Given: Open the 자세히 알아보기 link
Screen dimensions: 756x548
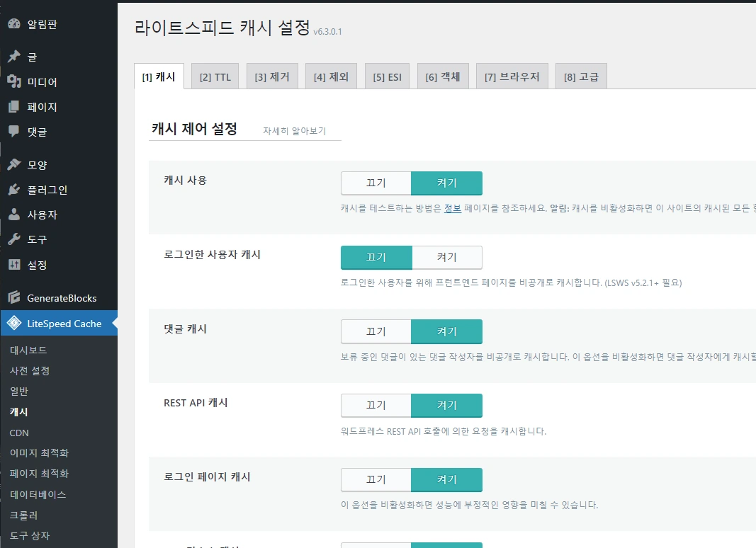Looking at the screenshot, I should tap(294, 130).
